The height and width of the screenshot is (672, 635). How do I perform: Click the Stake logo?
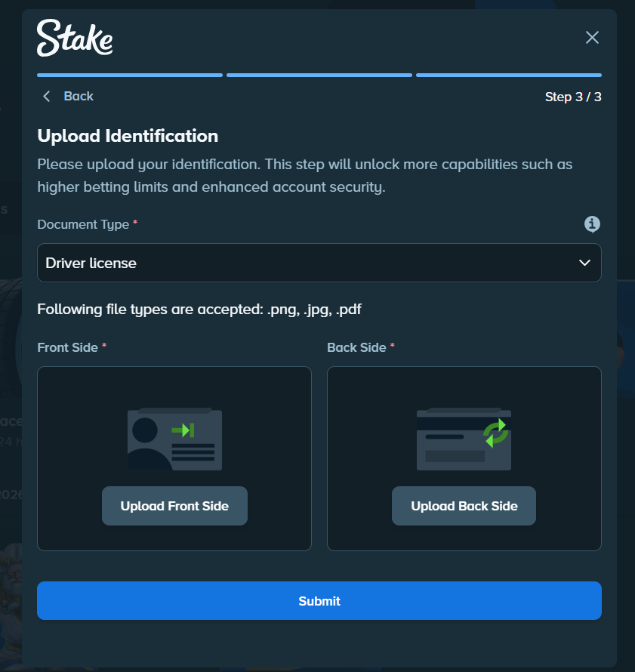[74, 37]
